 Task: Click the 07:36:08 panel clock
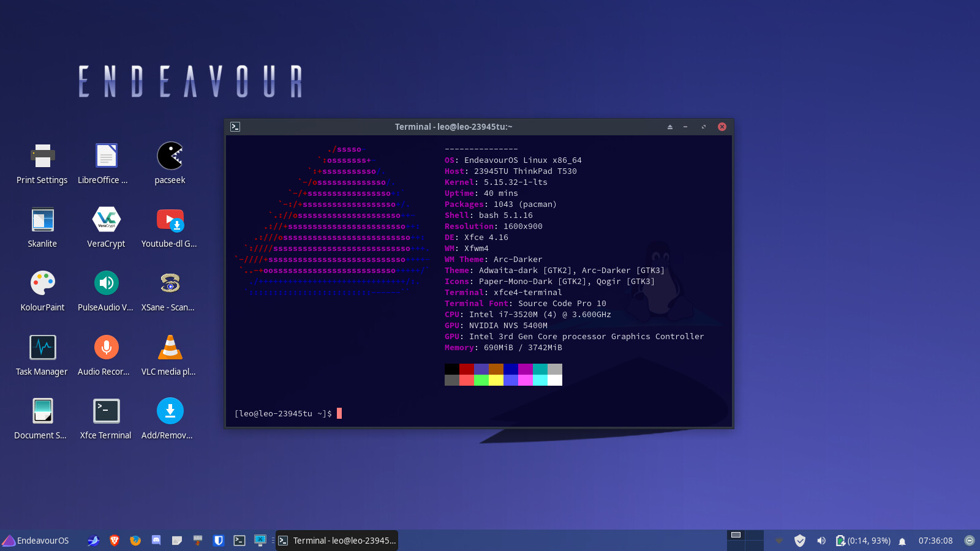[935, 541]
